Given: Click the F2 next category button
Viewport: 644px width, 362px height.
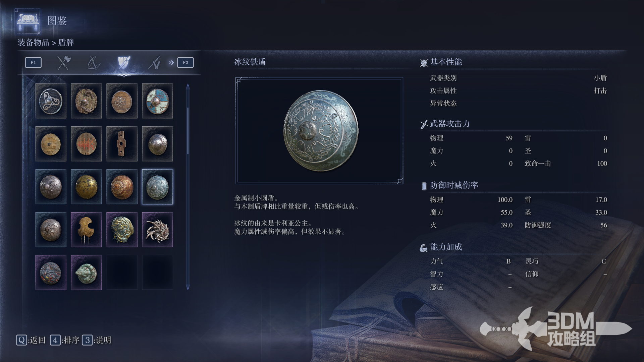Looking at the screenshot, I should [x=185, y=62].
